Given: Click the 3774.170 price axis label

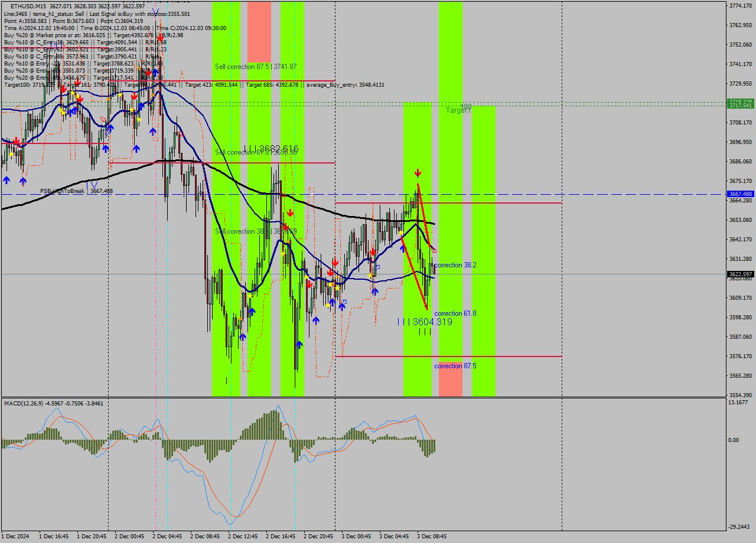Looking at the screenshot, I should [x=741, y=5].
